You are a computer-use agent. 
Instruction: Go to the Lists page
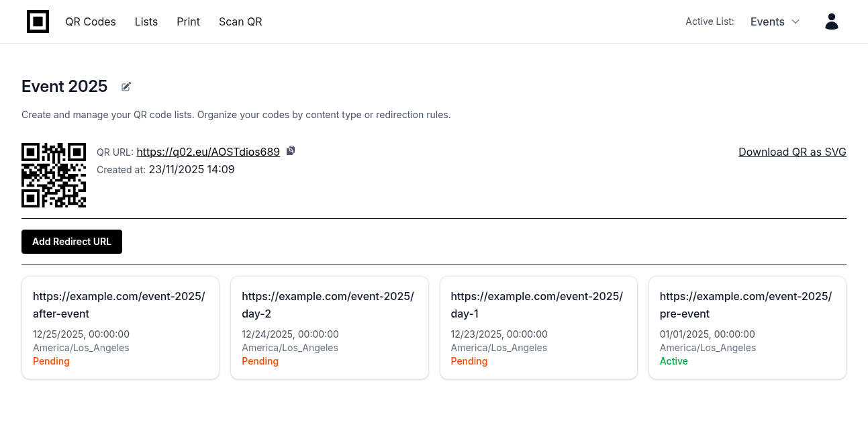tap(146, 21)
